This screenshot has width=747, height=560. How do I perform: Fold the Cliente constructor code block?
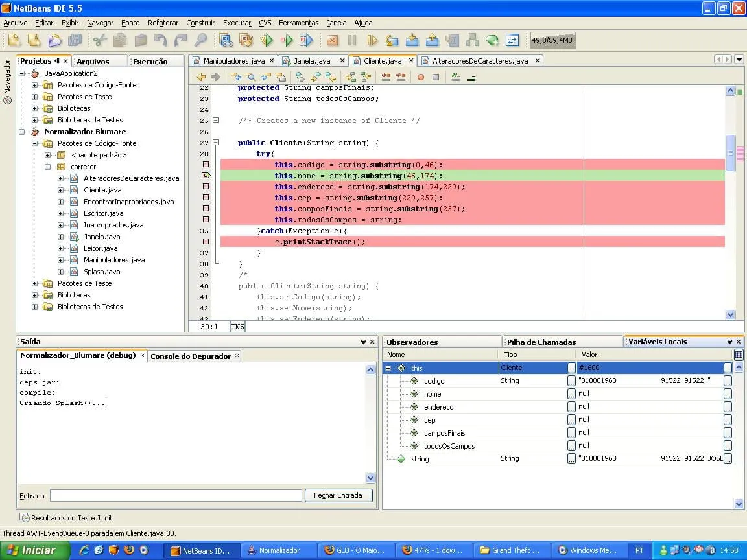[x=216, y=143]
